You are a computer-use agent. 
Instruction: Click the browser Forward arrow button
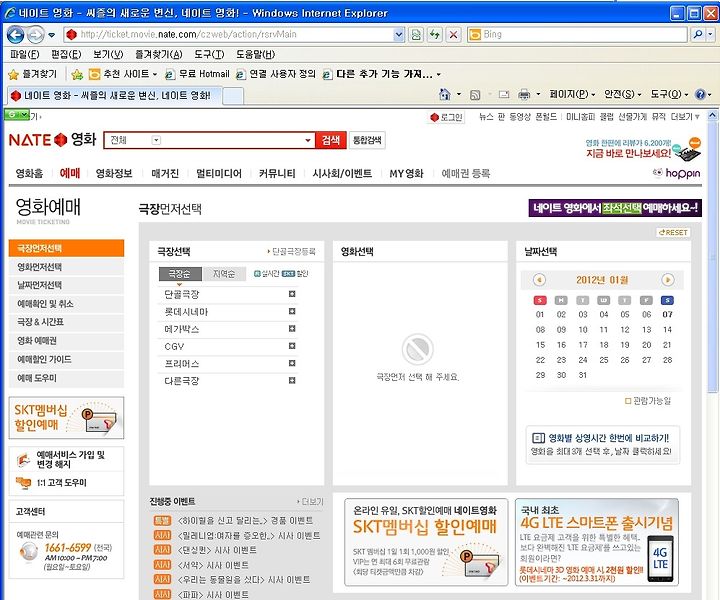35,34
